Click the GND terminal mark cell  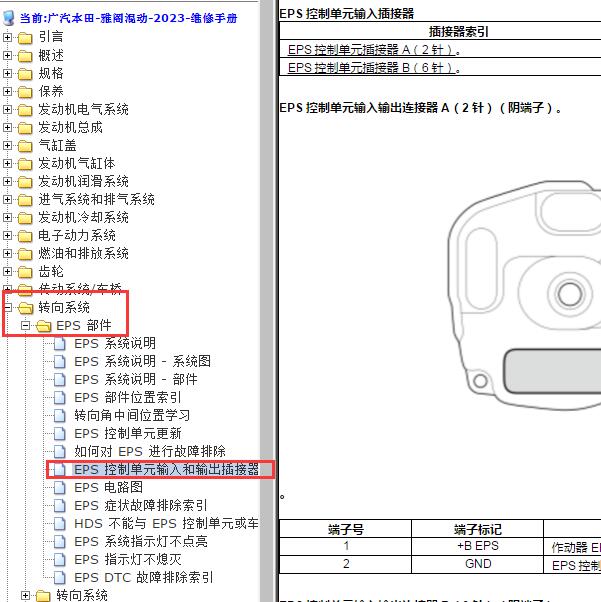point(477,564)
